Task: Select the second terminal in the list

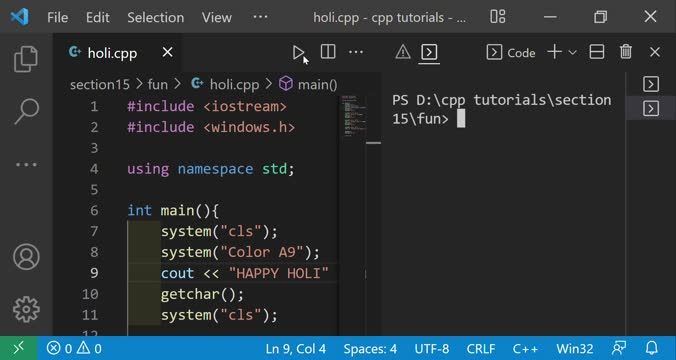Action: click(651, 108)
